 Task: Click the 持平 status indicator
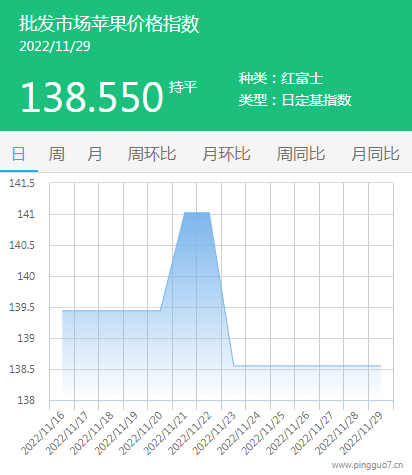click(x=183, y=87)
